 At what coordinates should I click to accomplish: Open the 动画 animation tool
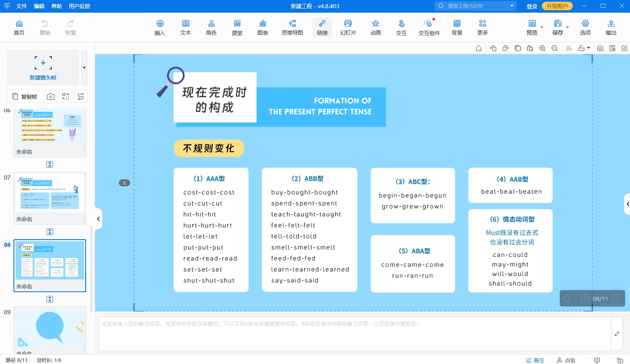pos(376,27)
